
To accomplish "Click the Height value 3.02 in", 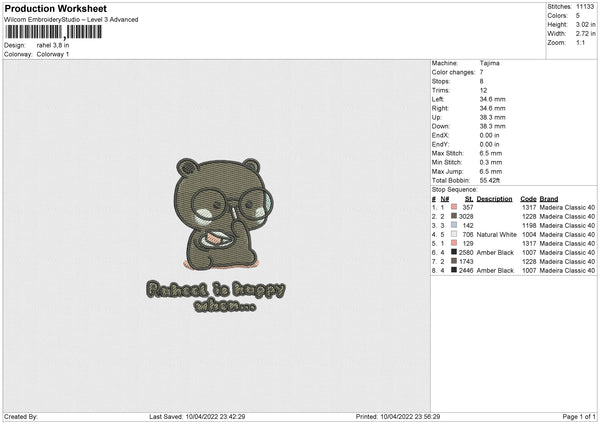I will [x=585, y=24].
